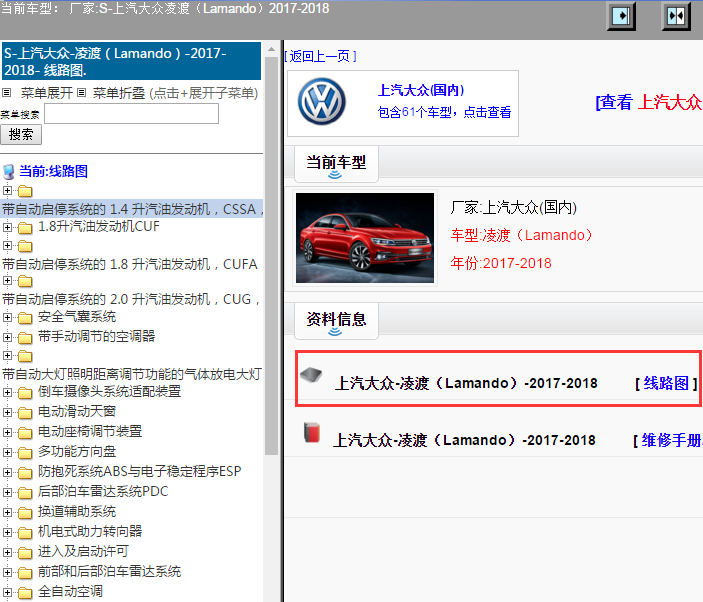
Task: Click the Volkswagen logo icon
Action: (x=322, y=102)
